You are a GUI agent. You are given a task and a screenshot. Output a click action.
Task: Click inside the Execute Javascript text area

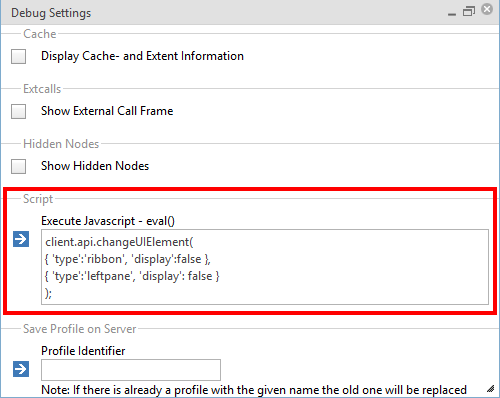click(x=265, y=267)
